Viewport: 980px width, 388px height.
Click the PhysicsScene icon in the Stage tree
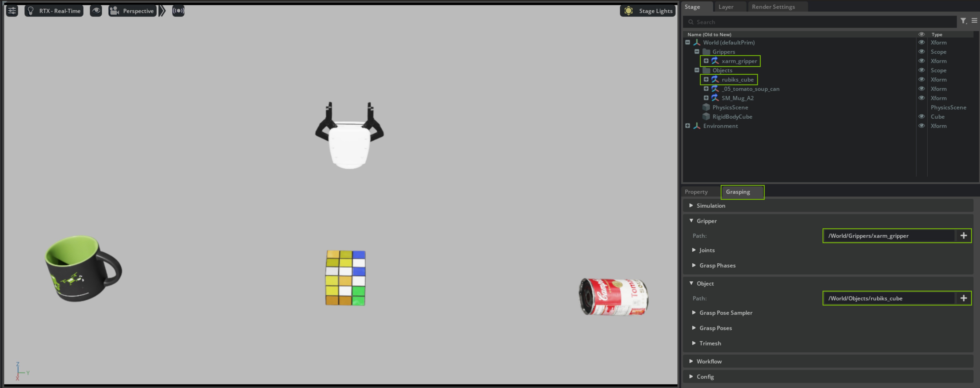pos(706,107)
